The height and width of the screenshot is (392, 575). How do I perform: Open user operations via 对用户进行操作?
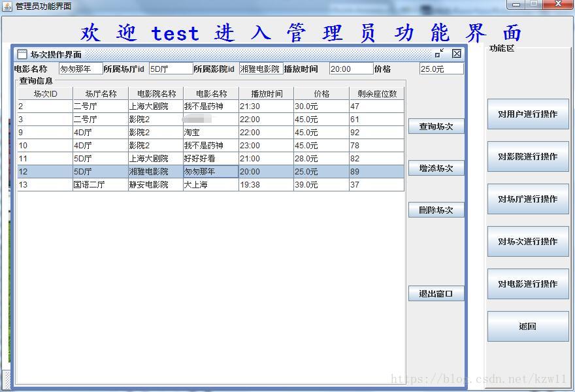527,114
